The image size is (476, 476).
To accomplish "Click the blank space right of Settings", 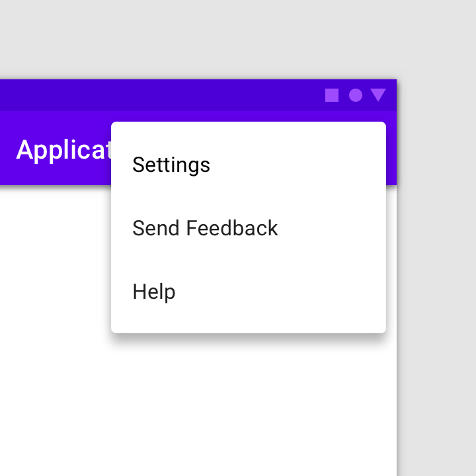I will (x=297, y=165).
